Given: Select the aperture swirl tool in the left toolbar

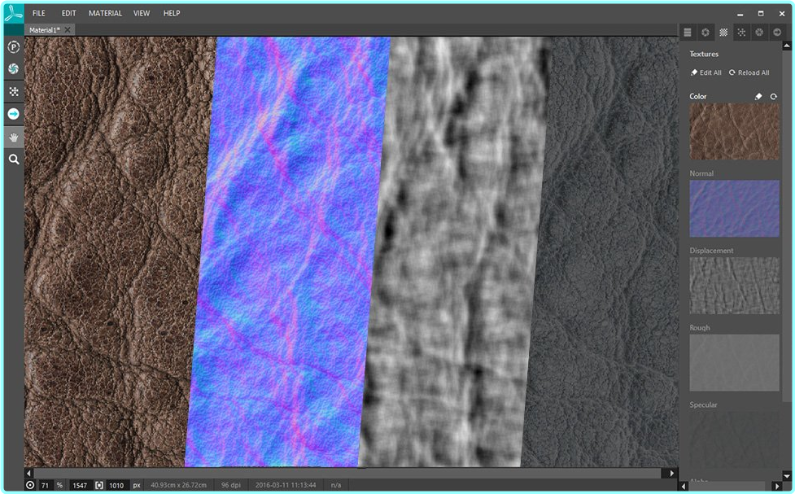Looking at the screenshot, I should pyautogui.click(x=14, y=68).
